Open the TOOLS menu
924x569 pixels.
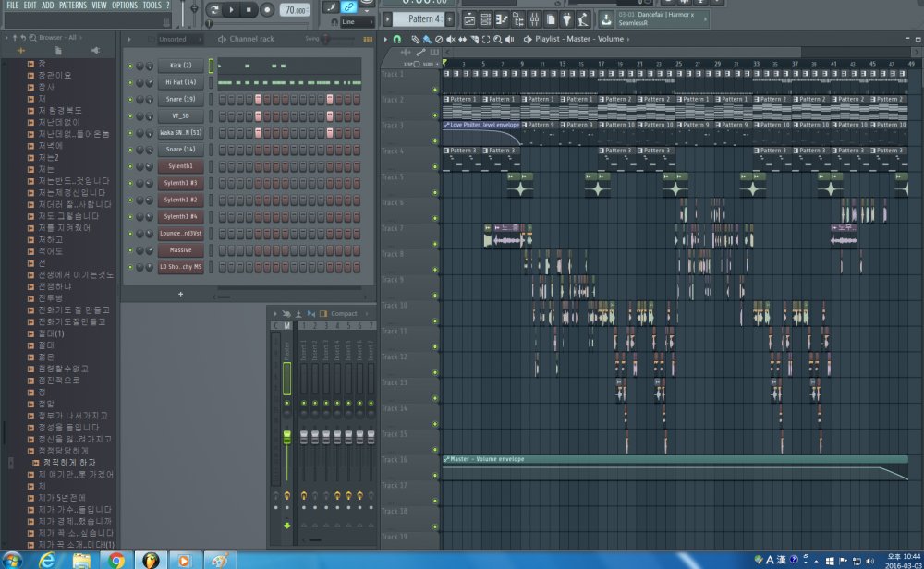click(x=152, y=6)
